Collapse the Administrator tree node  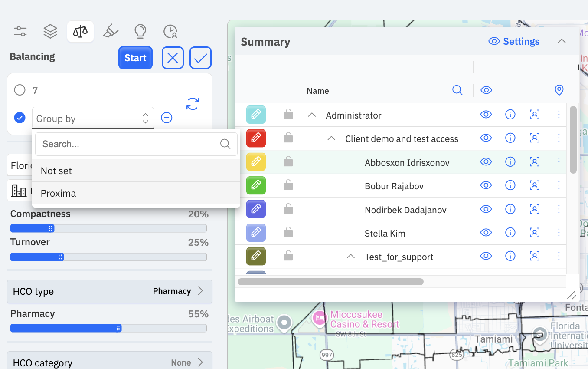pos(312,115)
